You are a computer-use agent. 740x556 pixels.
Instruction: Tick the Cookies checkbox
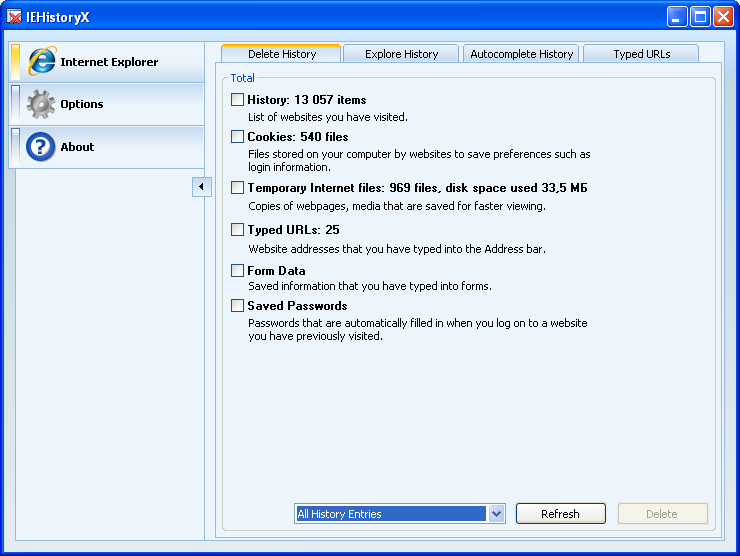click(237, 136)
